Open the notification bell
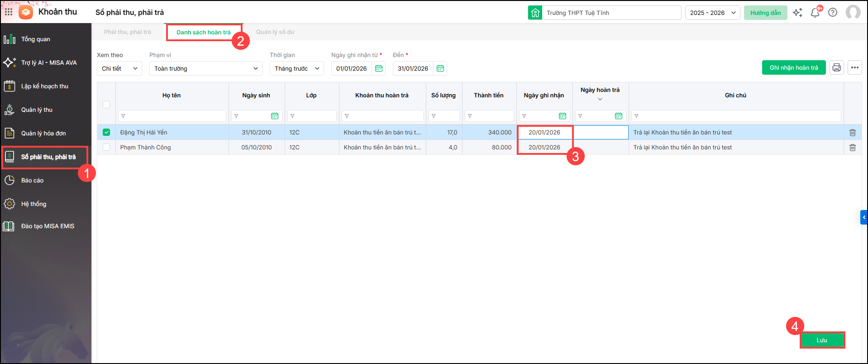This screenshot has width=868, height=364. click(815, 13)
